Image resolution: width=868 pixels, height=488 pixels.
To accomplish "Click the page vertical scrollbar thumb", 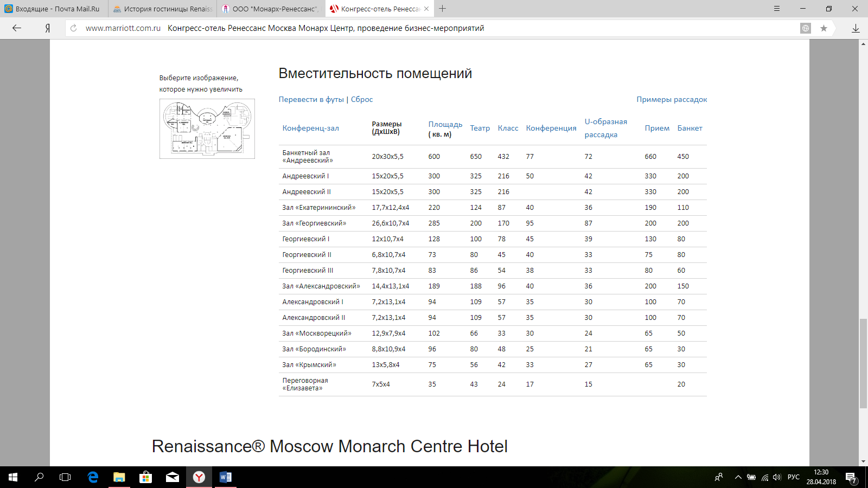I will (x=863, y=364).
